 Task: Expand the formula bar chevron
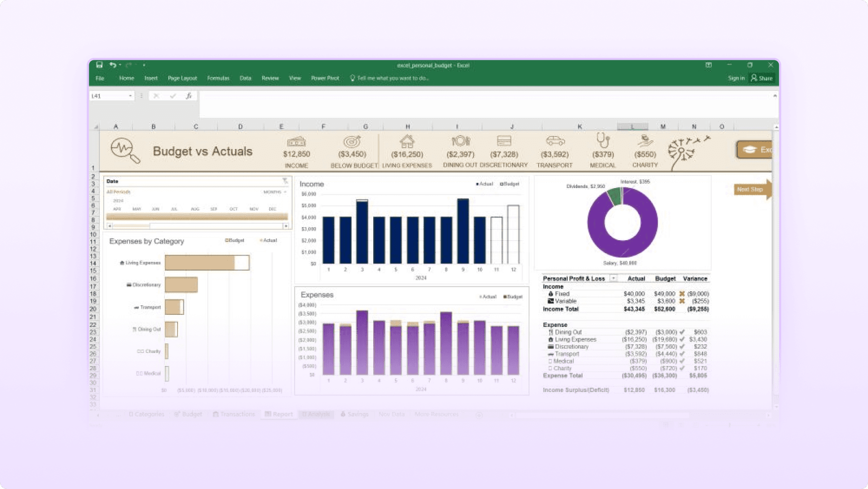click(x=775, y=95)
